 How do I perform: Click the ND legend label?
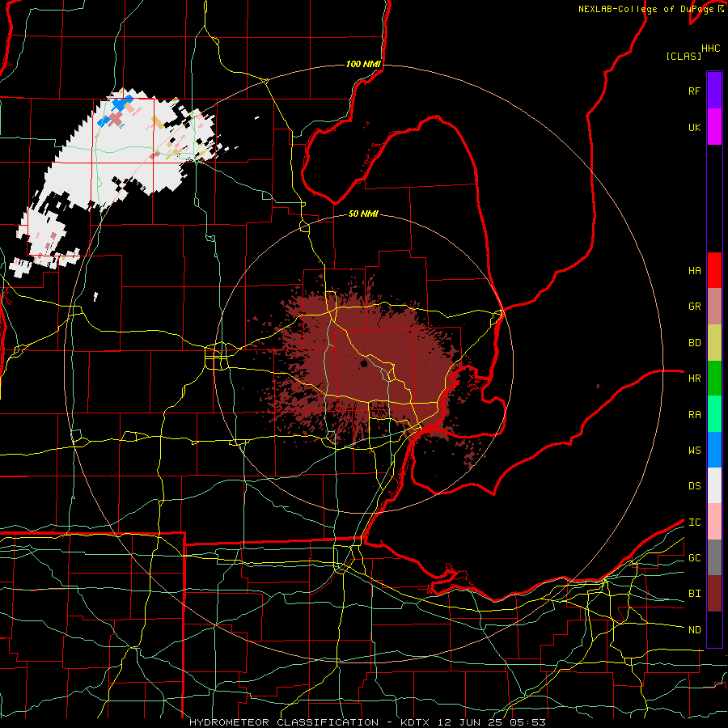(694, 630)
